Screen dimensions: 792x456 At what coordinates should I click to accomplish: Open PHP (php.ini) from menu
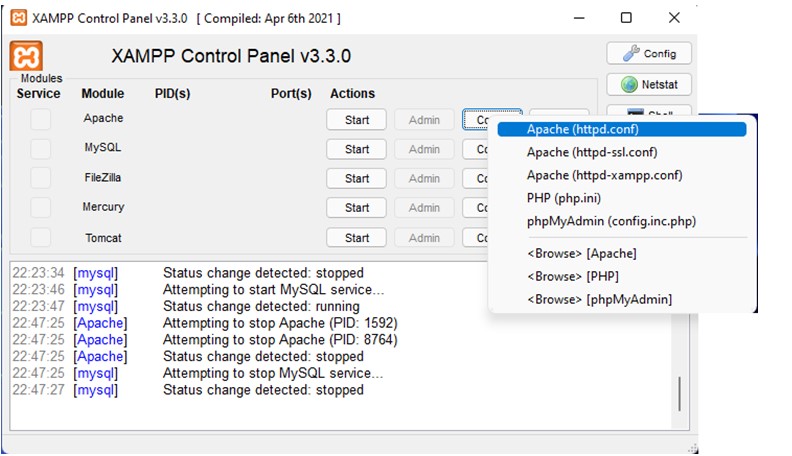pyautogui.click(x=621, y=198)
